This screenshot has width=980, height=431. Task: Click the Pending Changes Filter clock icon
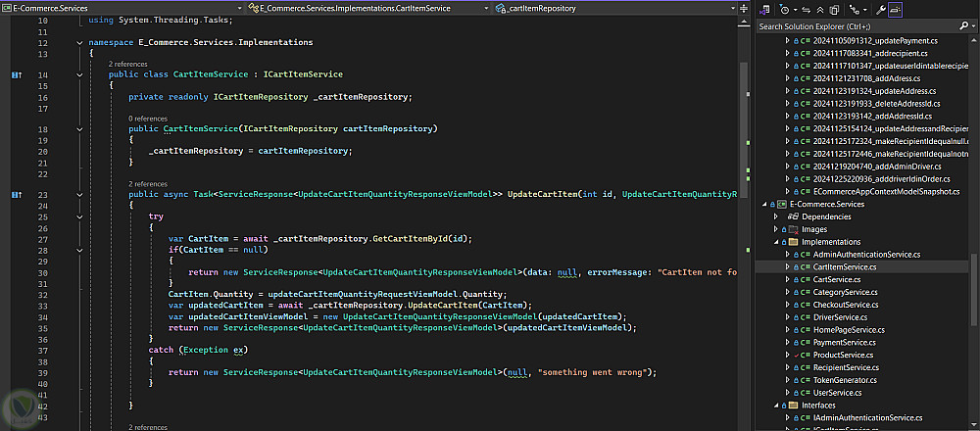(x=784, y=10)
